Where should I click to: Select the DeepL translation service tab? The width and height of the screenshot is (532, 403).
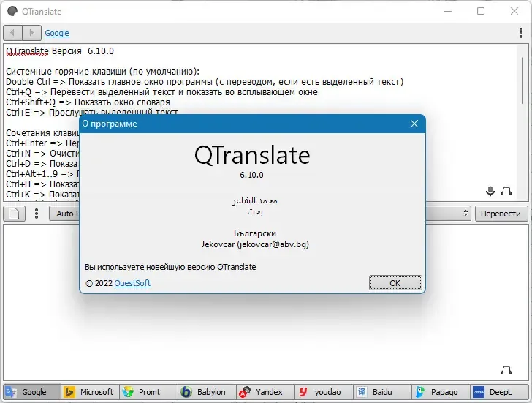[x=499, y=392]
